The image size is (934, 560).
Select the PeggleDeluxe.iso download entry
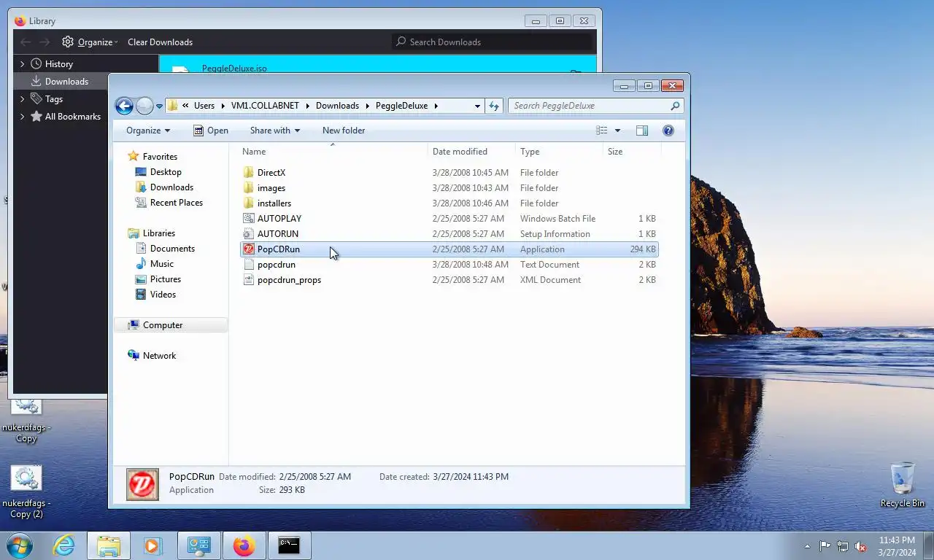click(377, 66)
